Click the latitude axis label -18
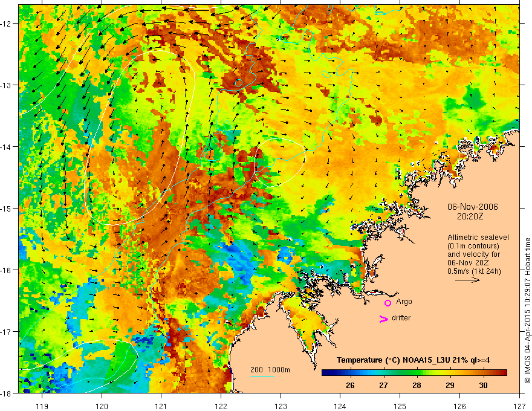Image resolution: width=532 pixels, height=411 pixels. [x=6, y=393]
